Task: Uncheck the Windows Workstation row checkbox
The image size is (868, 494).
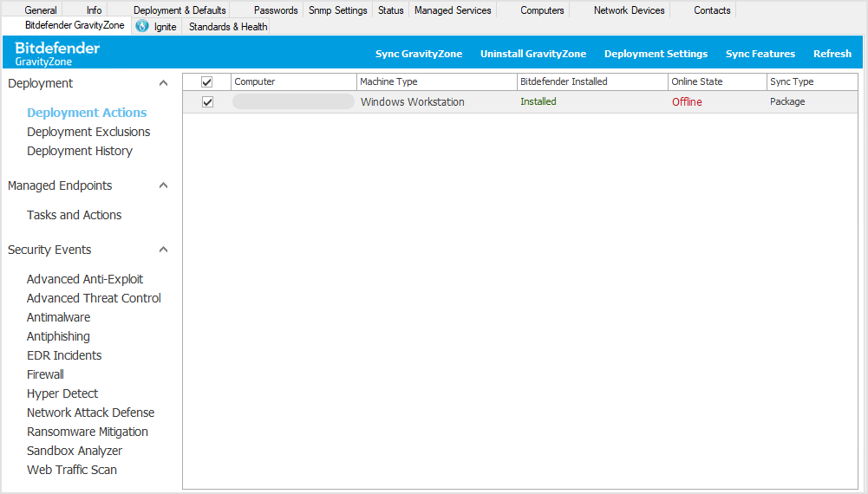Action: pos(207,101)
